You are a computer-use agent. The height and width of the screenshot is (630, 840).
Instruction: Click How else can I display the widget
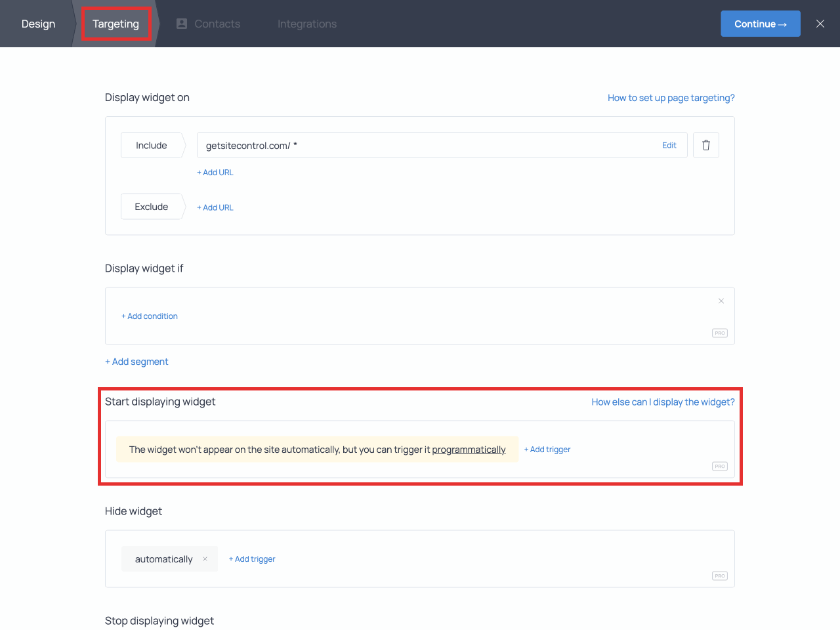click(x=663, y=402)
